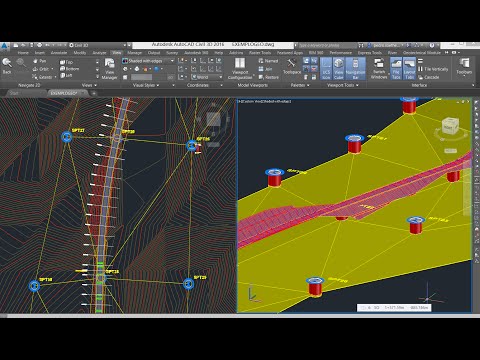Open the Help question mark icon
Image resolution: width=480 pixels, height=360 pixels.
click(432, 45)
